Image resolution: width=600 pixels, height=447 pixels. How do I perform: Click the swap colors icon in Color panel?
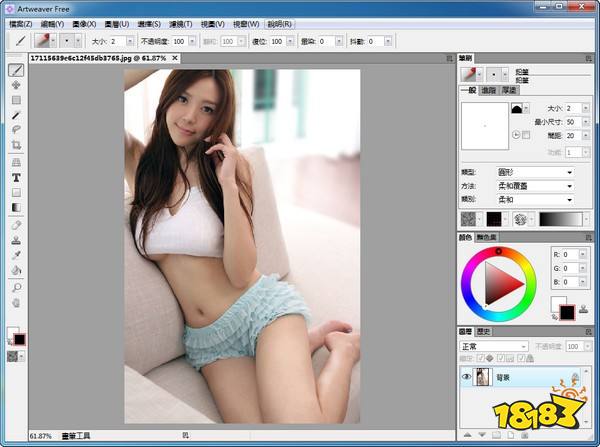554,317
